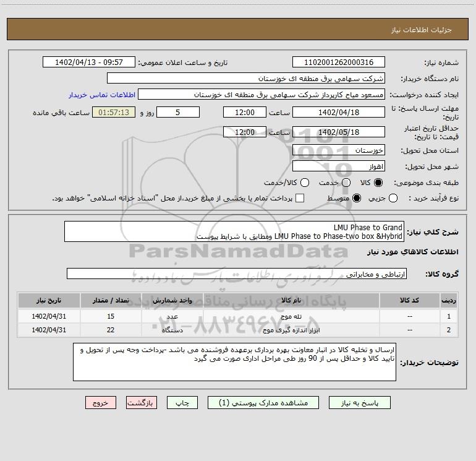
Task: Click the نام کالا column header
Action: tap(291, 301)
